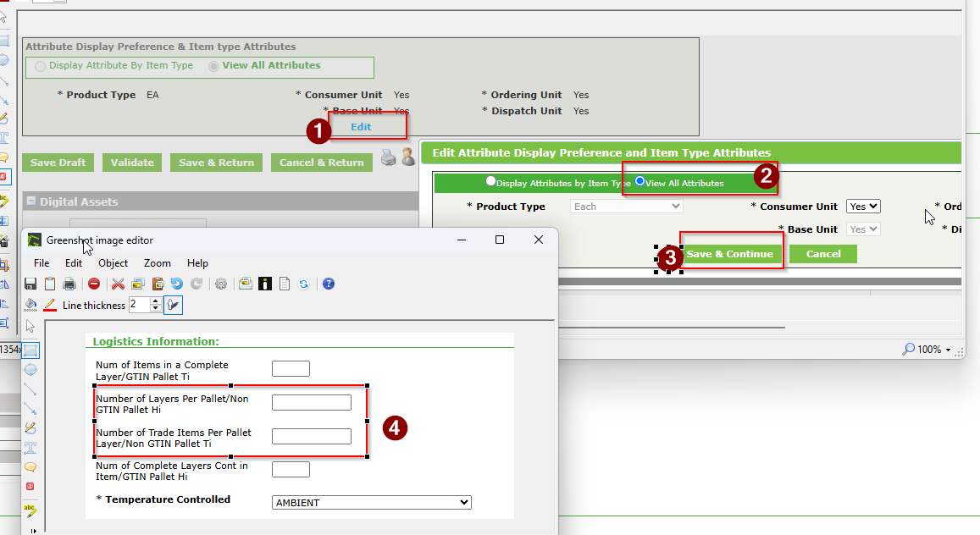Open Greenshot help question mark icon

[328, 284]
